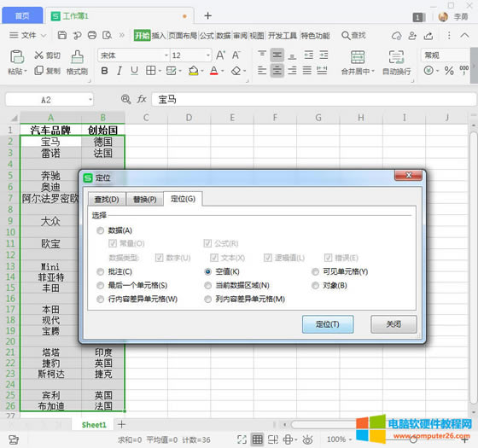478x448 pixels.
Task: Click the Bold formatting icon
Action: click(x=104, y=71)
